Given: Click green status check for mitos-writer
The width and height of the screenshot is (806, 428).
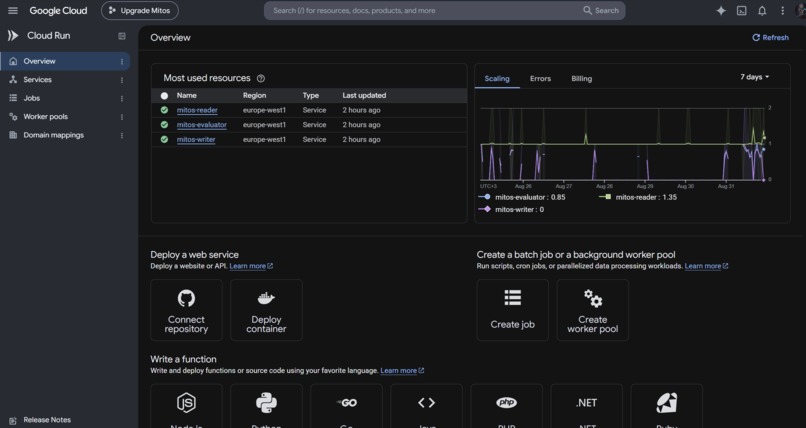Looking at the screenshot, I should (x=164, y=139).
